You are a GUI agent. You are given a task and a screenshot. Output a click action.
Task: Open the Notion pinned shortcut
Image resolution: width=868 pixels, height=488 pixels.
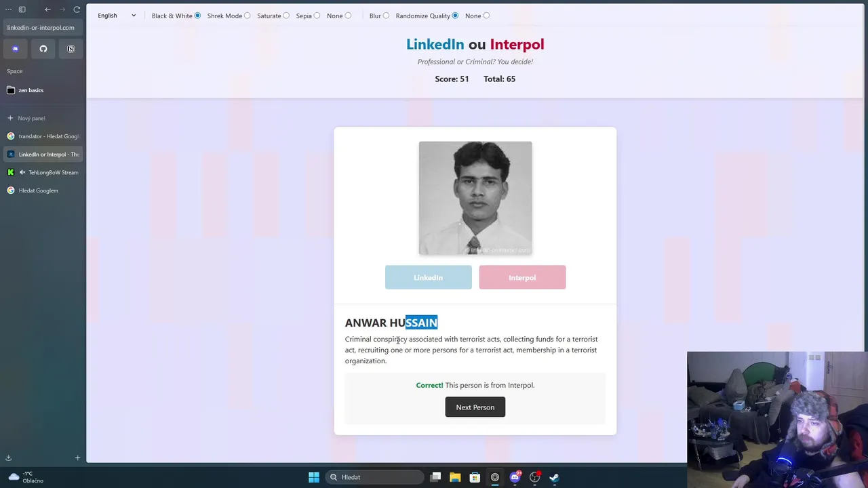(x=71, y=49)
